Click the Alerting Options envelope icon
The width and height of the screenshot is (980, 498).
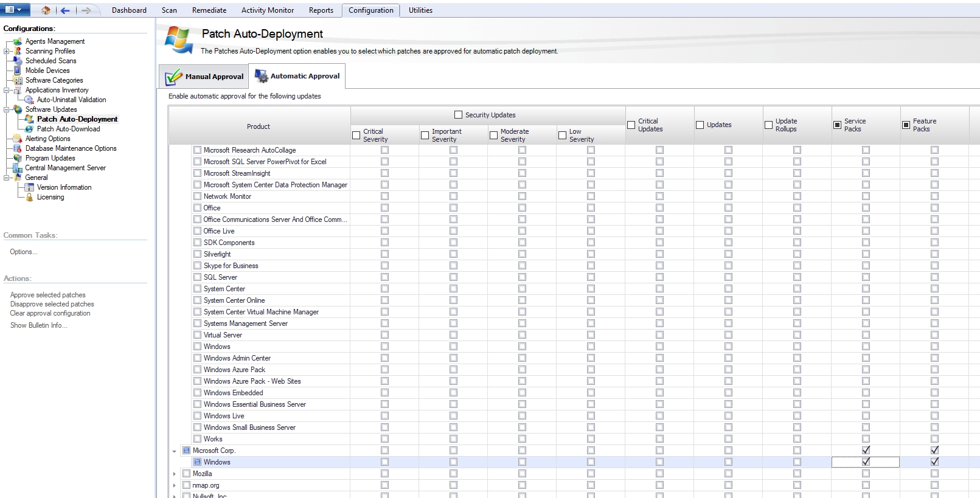coord(18,139)
